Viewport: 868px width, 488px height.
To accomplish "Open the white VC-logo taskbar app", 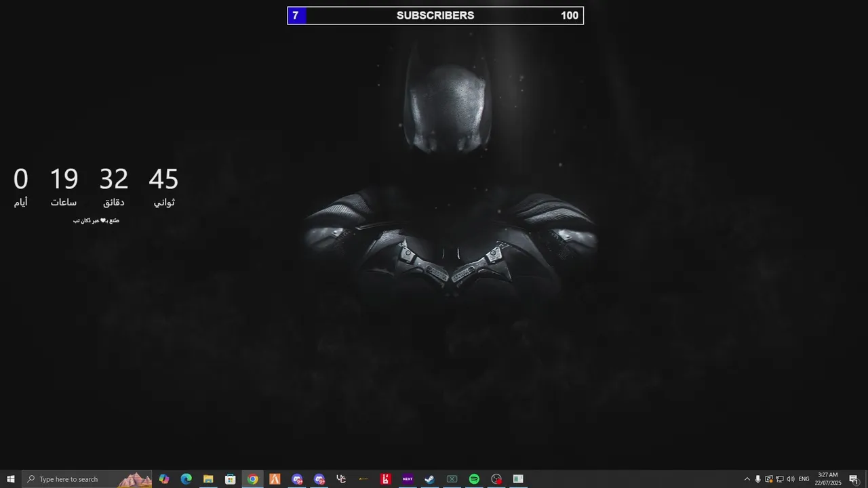I will point(341,479).
